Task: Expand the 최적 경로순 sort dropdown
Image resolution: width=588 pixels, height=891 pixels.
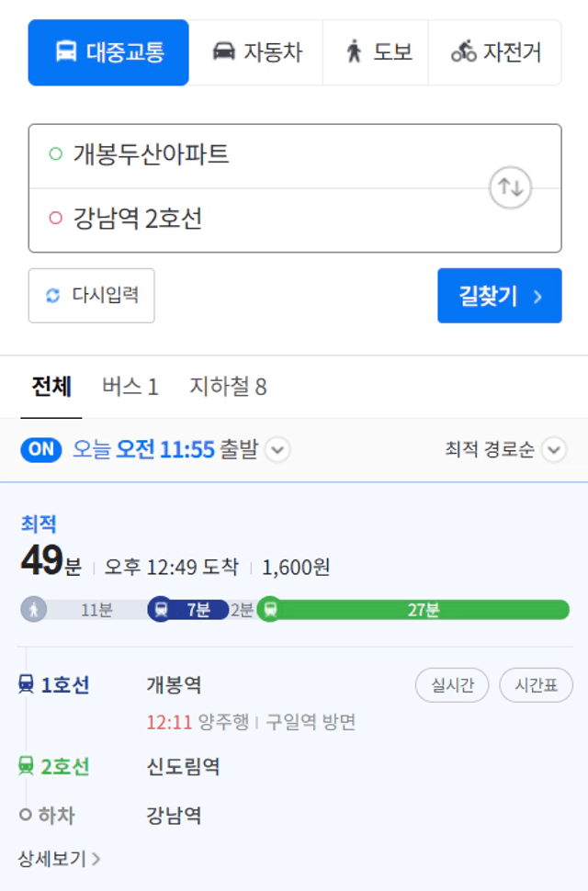Action: [x=554, y=450]
